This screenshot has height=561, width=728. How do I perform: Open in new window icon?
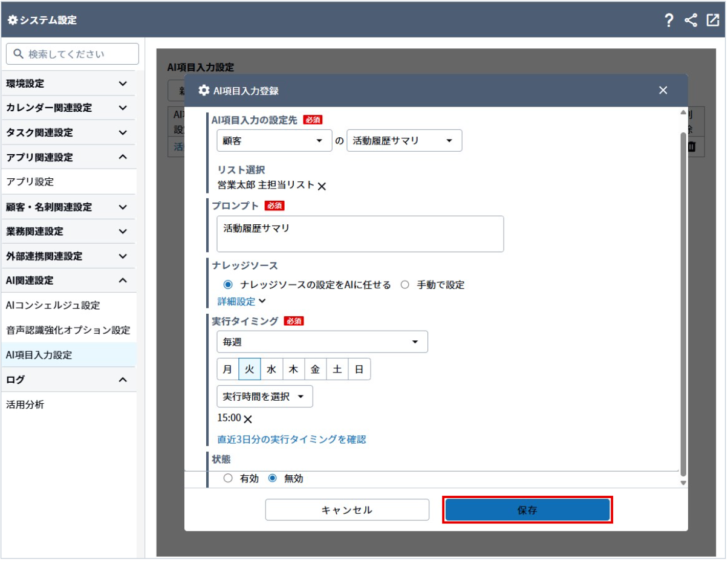[712, 20]
